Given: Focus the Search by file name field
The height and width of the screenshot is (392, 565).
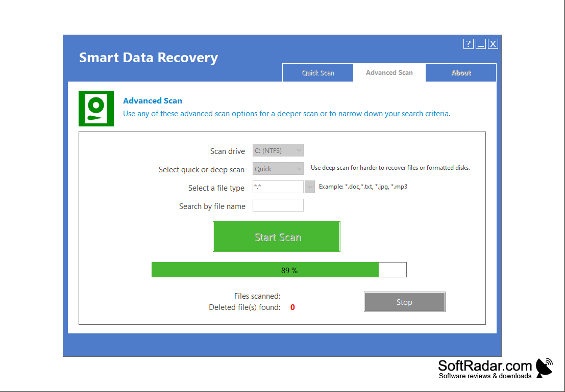Looking at the screenshot, I should (278, 205).
